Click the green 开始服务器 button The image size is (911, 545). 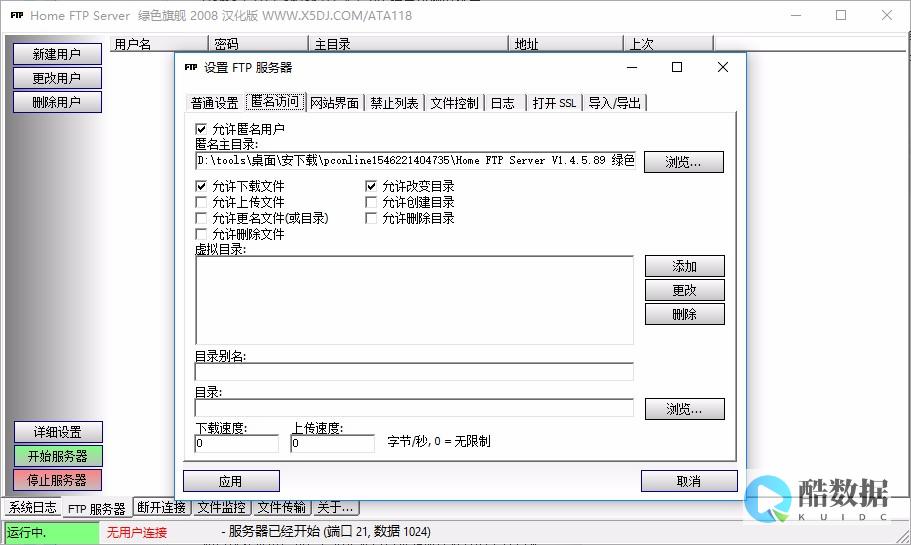[58, 456]
